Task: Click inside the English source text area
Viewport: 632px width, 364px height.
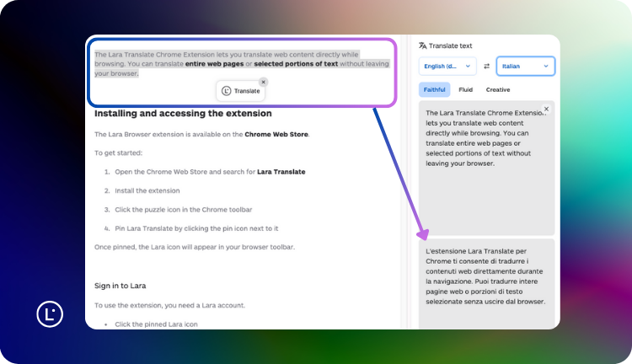Action: tap(486, 168)
